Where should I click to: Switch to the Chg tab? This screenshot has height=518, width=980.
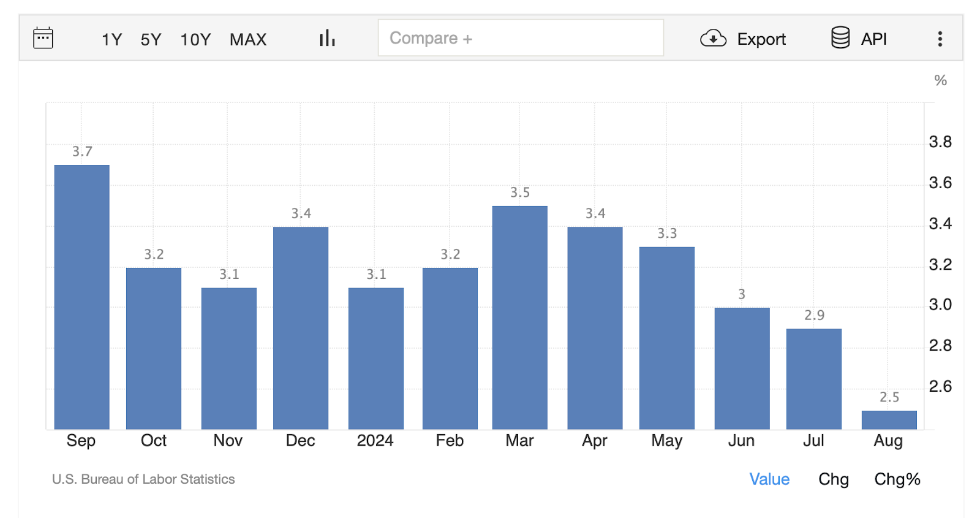pyautogui.click(x=834, y=479)
